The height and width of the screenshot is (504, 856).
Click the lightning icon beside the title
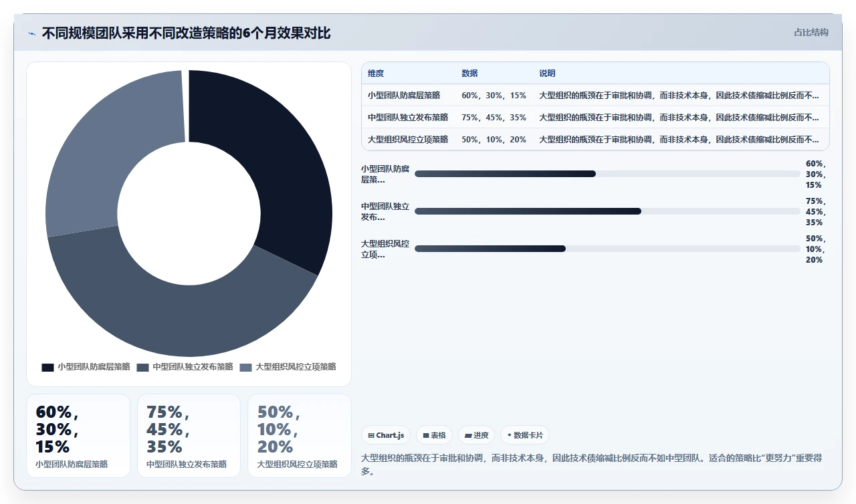coord(31,33)
